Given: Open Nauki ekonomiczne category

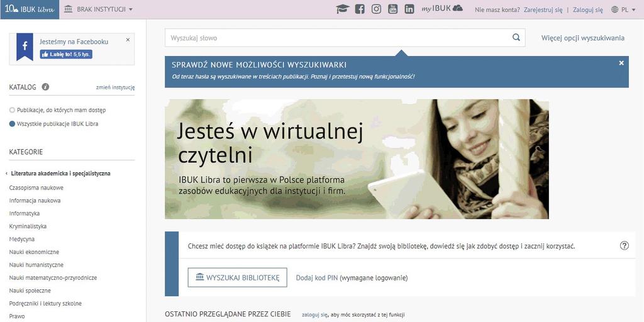Looking at the screenshot, I should point(34,252).
